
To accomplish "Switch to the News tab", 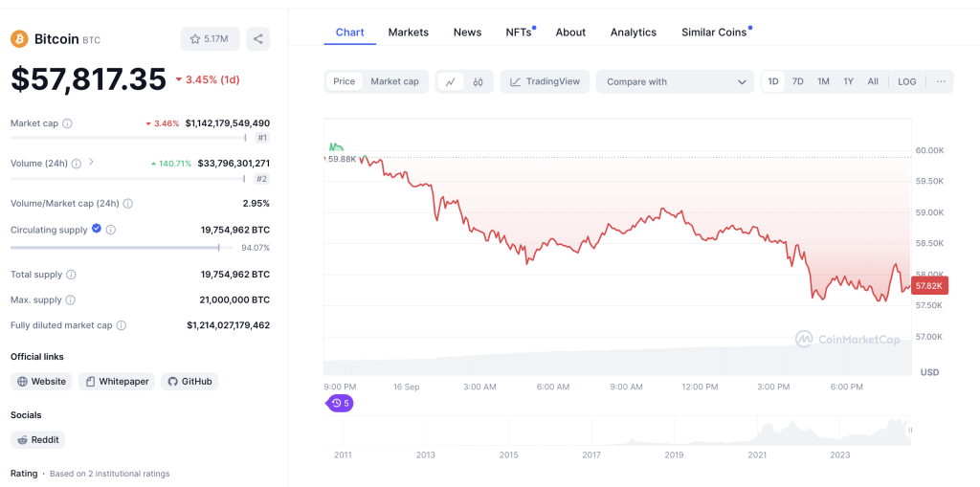I will (467, 32).
